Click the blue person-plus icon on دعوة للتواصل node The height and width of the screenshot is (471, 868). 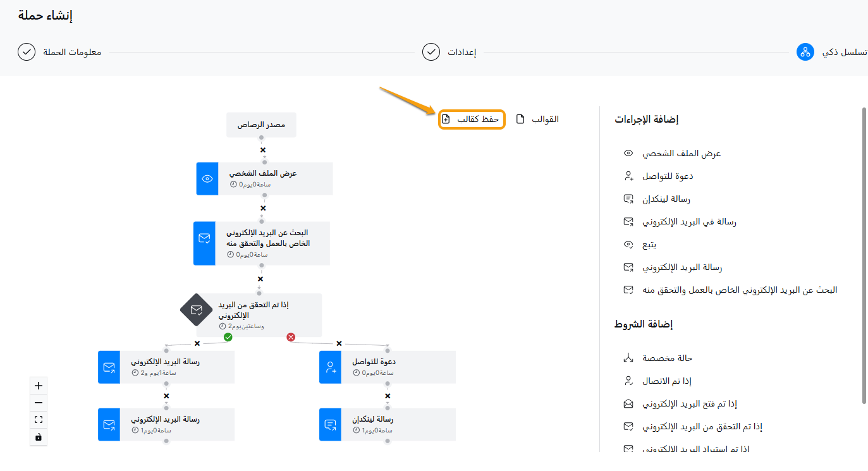330,367
